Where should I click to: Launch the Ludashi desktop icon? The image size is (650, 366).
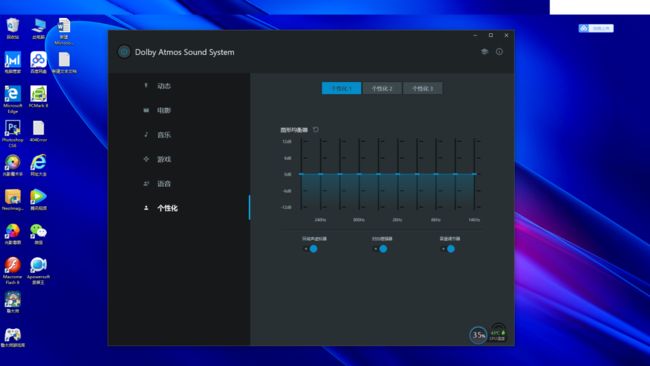click(13, 302)
